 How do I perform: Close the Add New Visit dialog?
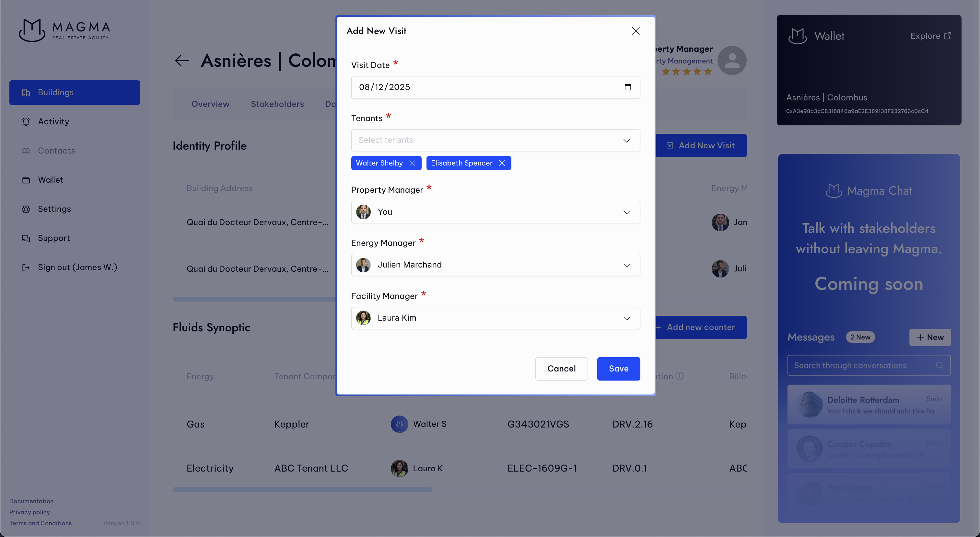tap(635, 31)
